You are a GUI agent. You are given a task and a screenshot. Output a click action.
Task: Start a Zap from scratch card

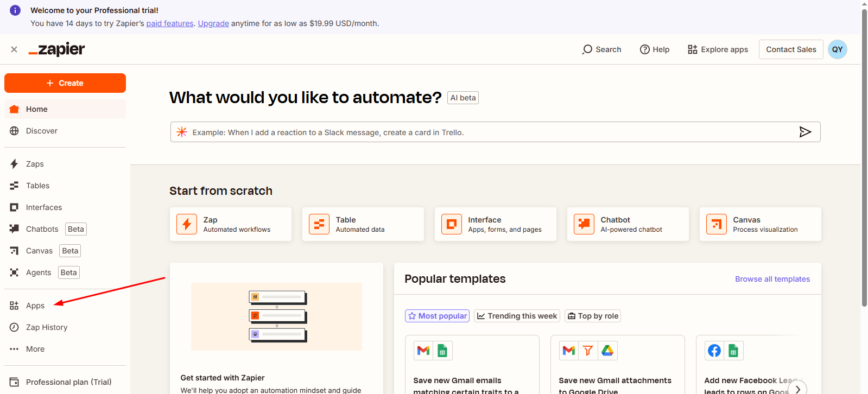(x=231, y=224)
